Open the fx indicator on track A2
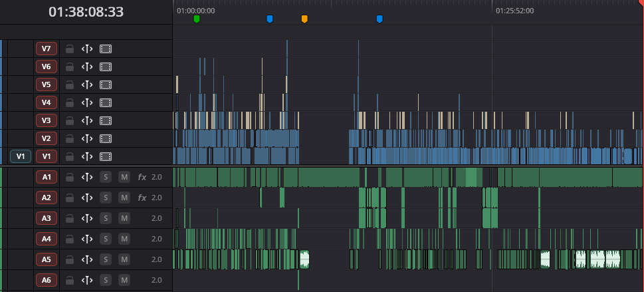This screenshot has height=292, width=644. (x=142, y=198)
